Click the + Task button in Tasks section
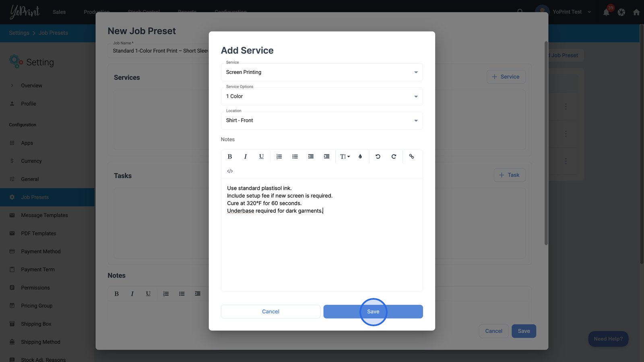 click(510, 175)
